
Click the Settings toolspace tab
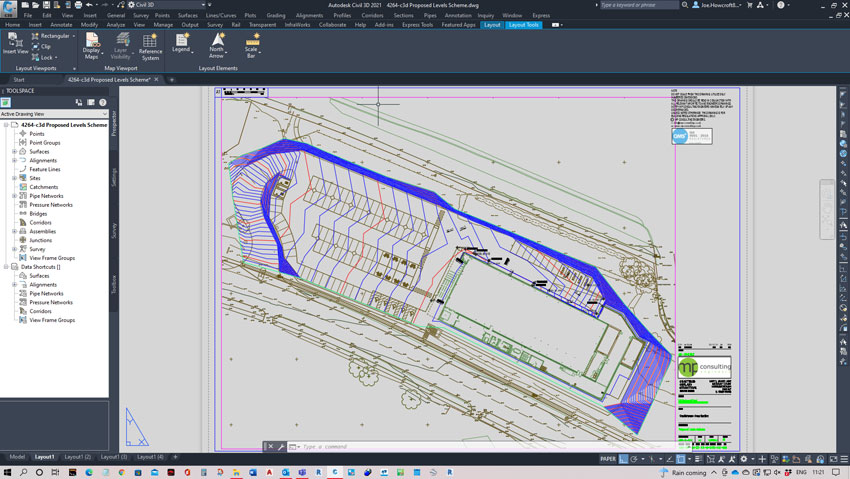tap(114, 176)
